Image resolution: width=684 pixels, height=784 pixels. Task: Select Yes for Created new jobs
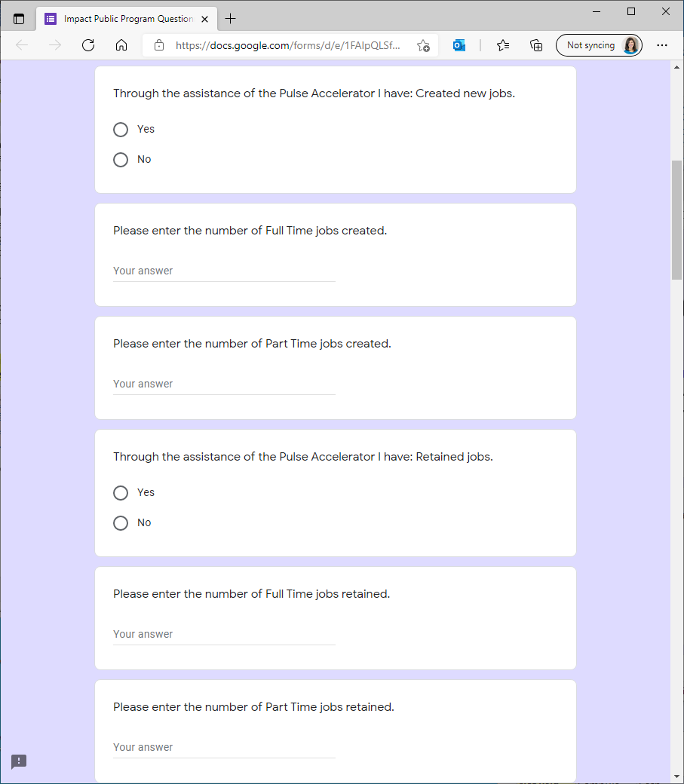[121, 130]
